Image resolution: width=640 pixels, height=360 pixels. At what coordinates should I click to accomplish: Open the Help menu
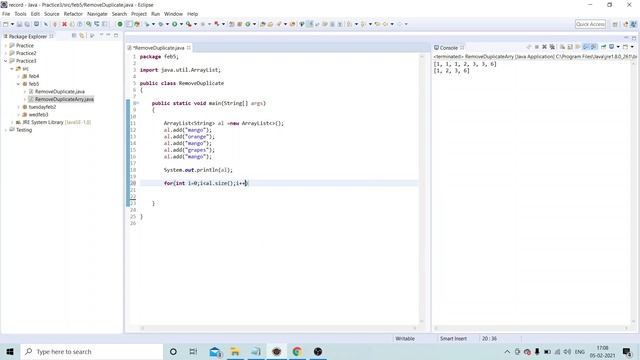point(193,14)
